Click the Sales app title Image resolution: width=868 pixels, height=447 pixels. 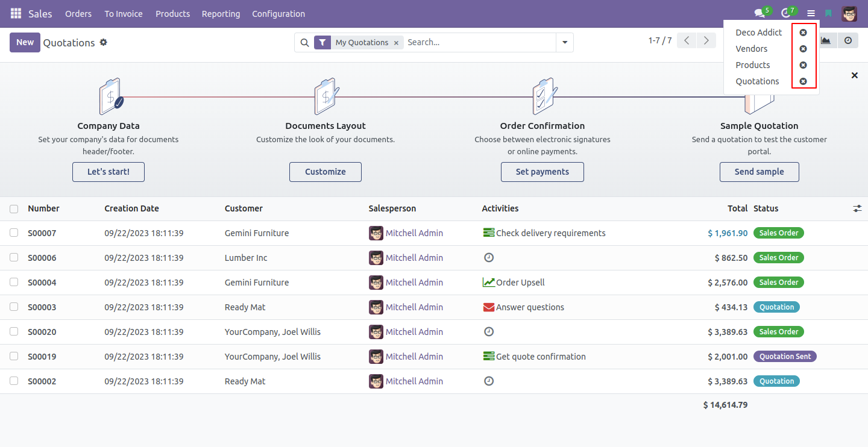(40, 14)
